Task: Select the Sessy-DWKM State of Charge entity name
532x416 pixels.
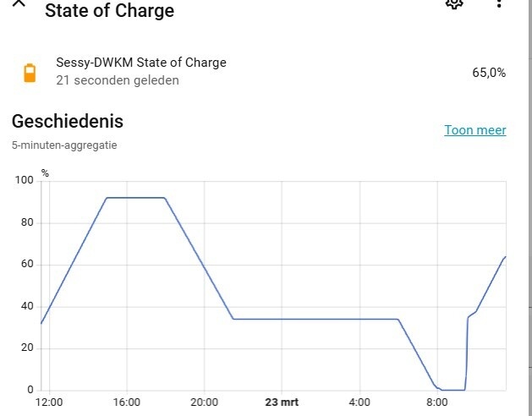Action: (x=141, y=63)
